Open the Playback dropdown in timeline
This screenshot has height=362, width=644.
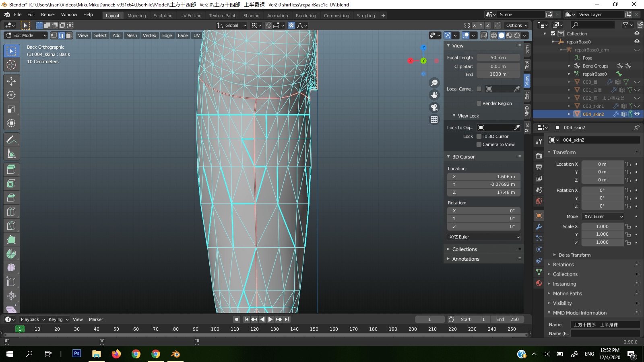32,319
